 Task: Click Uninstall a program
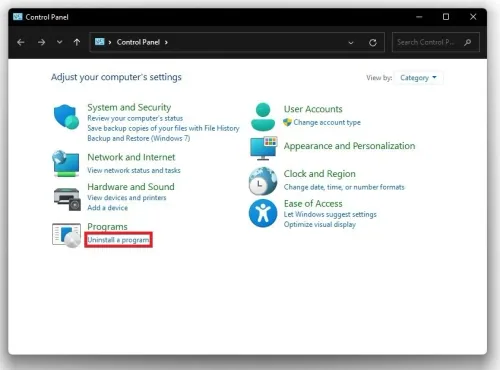[x=118, y=240]
